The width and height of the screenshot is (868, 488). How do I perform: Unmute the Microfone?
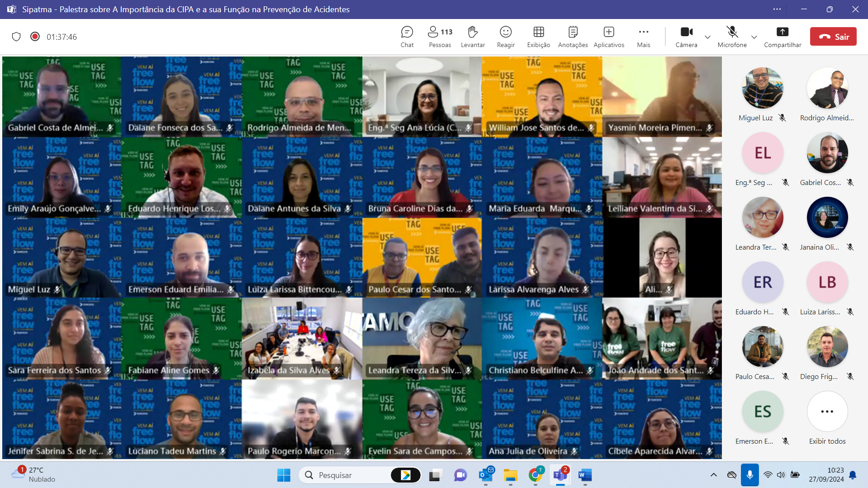pyautogui.click(x=732, y=37)
